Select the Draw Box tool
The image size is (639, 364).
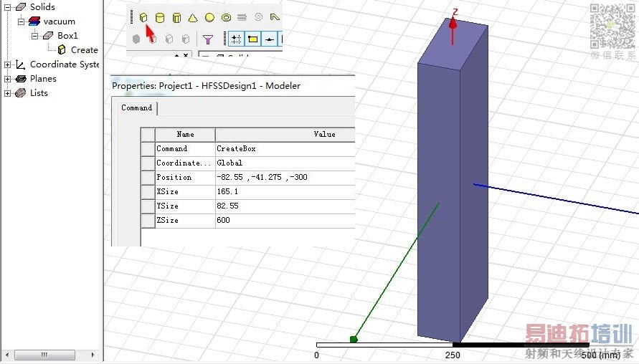[143, 17]
